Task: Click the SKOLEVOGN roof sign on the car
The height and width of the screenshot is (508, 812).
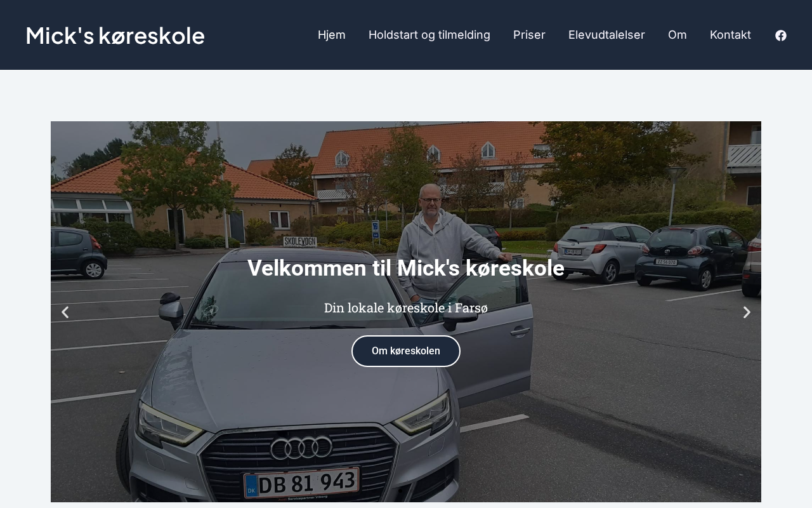Action: pyautogui.click(x=300, y=241)
